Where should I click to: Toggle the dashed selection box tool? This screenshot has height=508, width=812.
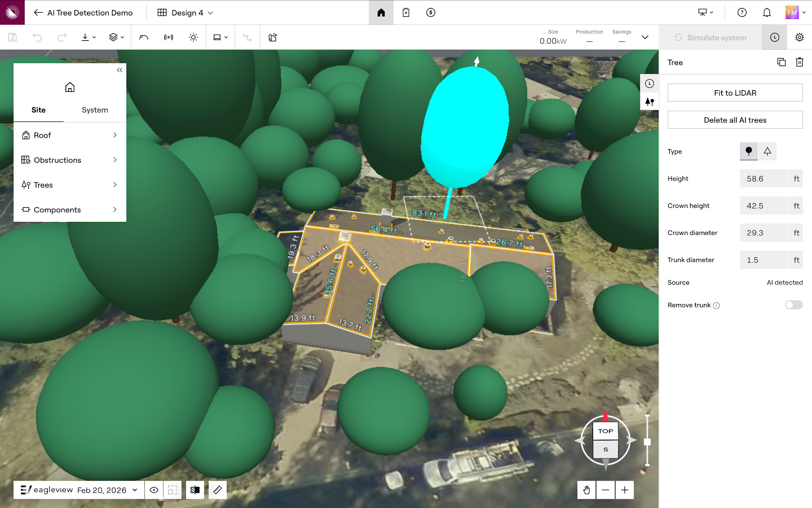[x=172, y=490]
